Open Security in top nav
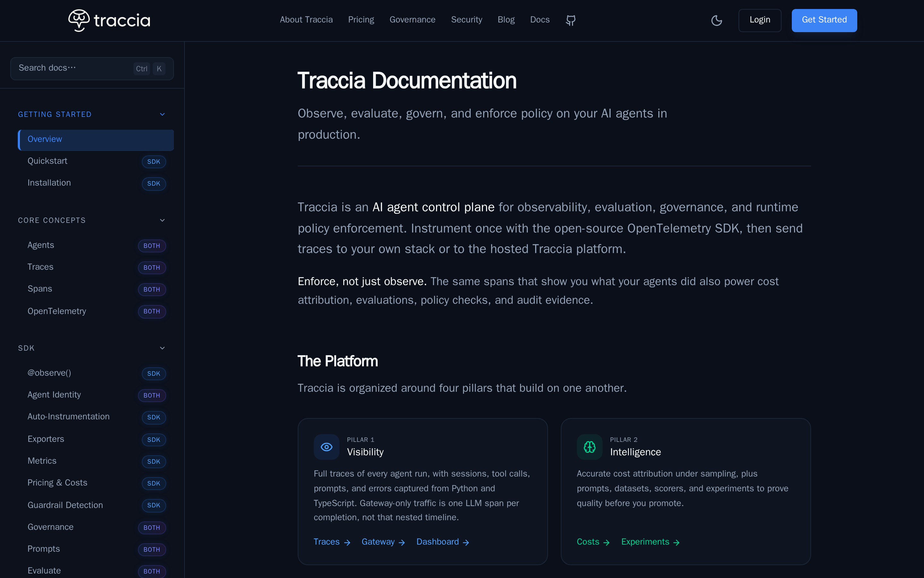 click(x=466, y=20)
